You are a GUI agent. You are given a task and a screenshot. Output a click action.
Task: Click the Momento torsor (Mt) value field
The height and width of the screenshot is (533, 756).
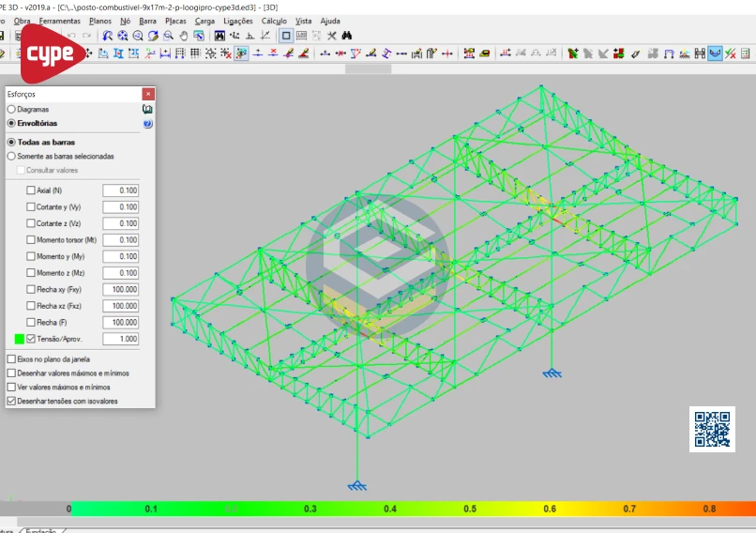[x=121, y=240]
